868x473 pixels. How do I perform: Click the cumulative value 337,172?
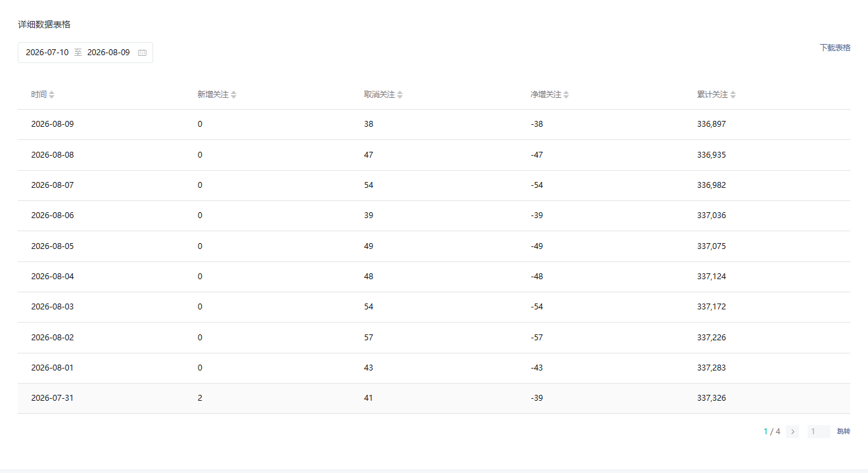[x=712, y=307]
